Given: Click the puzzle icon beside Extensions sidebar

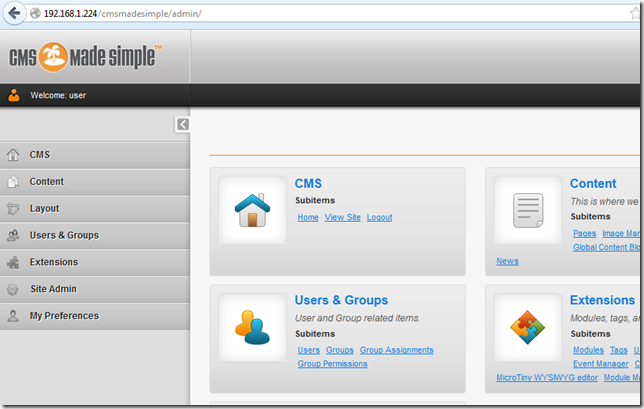Looking at the screenshot, I should tap(13, 262).
